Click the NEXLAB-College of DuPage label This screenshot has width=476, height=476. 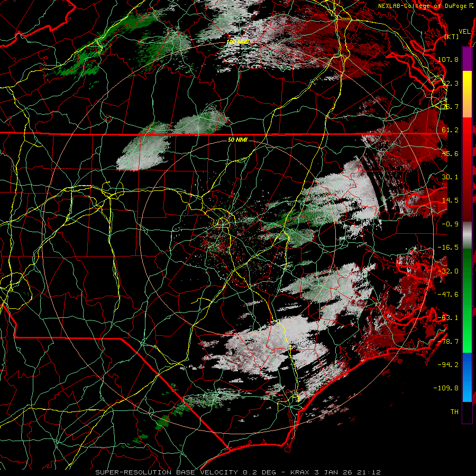pyautogui.click(x=425, y=6)
